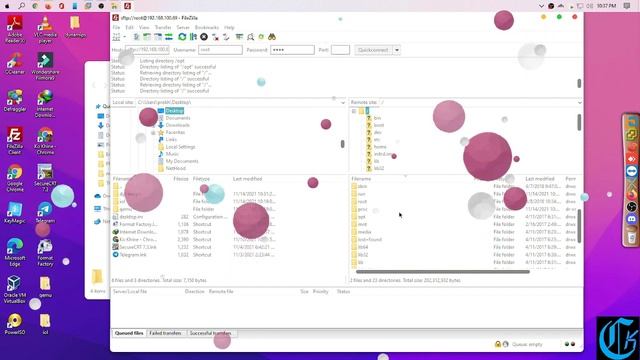Select the etc folder in remote tree
The height and width of the screenshot is (360, 640).
coord(377,140)
